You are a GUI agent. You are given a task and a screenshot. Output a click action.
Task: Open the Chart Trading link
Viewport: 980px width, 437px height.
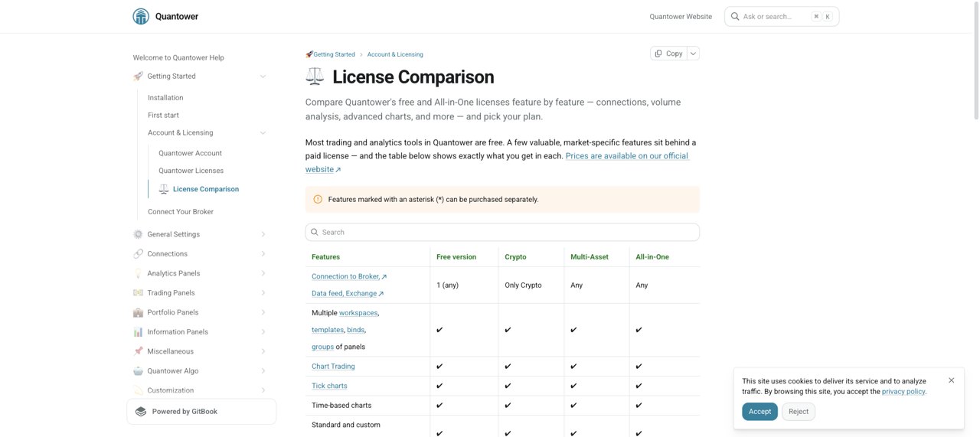(x=333, y=366)
